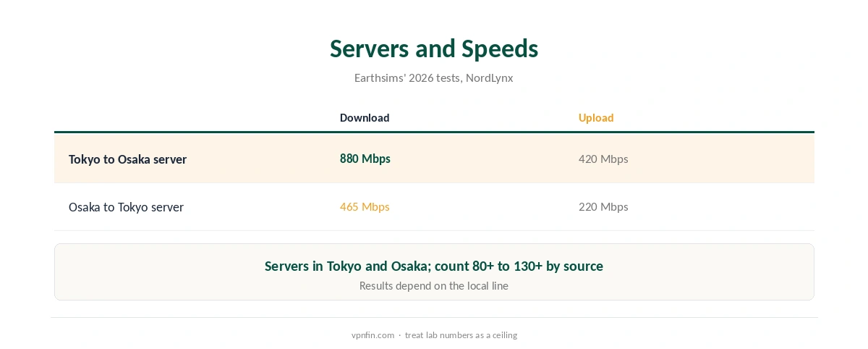Image resolution: width=868 pixels, height=349 pixels.
Task: Select the subtitle "Earthsims' 2026 tests, NordLynx"
Action: click(x=434, y=77)
